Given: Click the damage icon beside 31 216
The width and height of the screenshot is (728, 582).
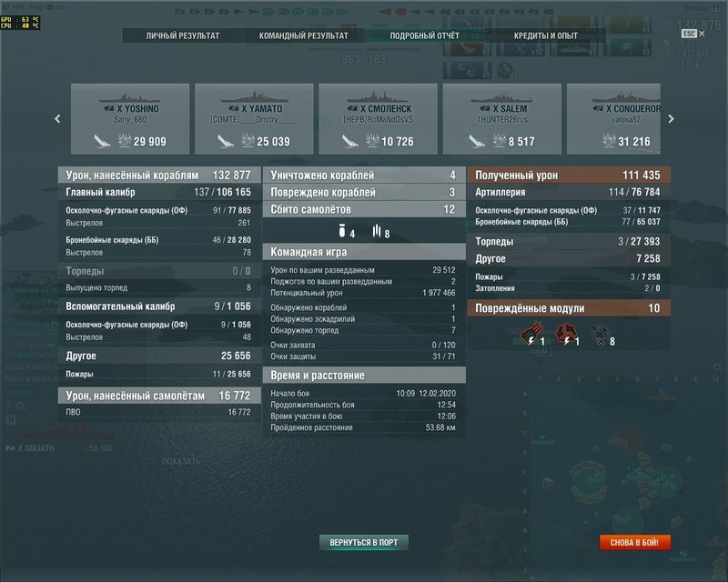Looking at the screenshot, I should click(609, 140).
